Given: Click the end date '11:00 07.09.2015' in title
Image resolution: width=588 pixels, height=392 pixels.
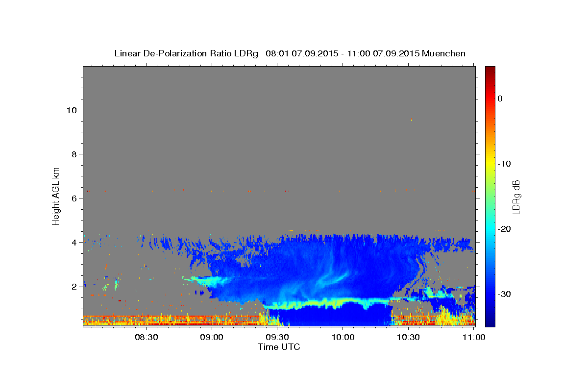Looking at the screenshot, I should tap(383, 53).
